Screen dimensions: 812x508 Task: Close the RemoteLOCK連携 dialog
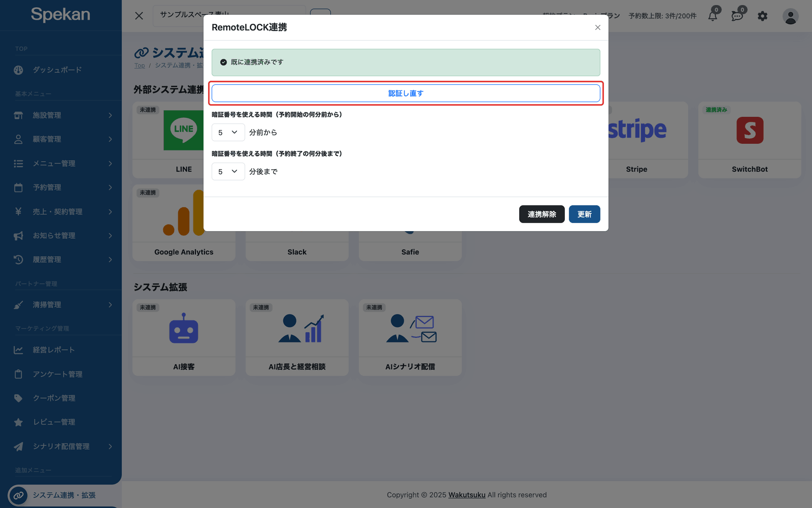(598, 27)
